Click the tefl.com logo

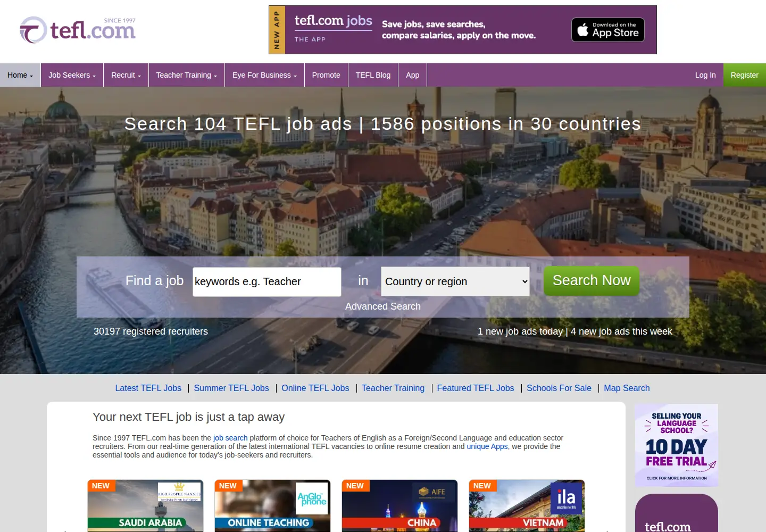click(78, 30)
